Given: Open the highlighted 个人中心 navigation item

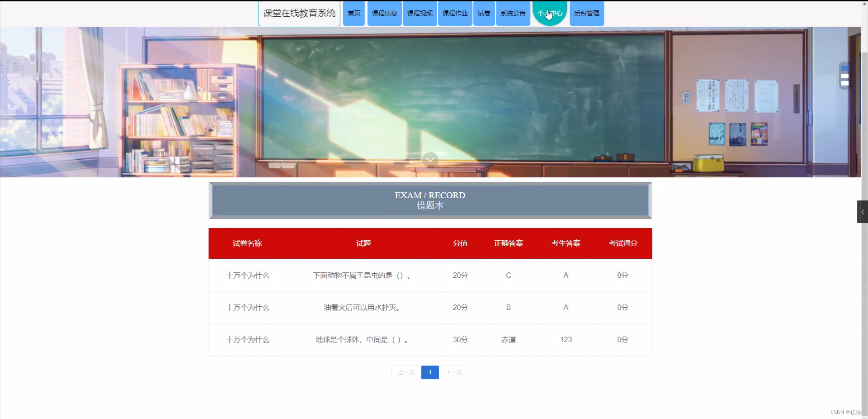Looking at the screenshot, I should point(550,13).
